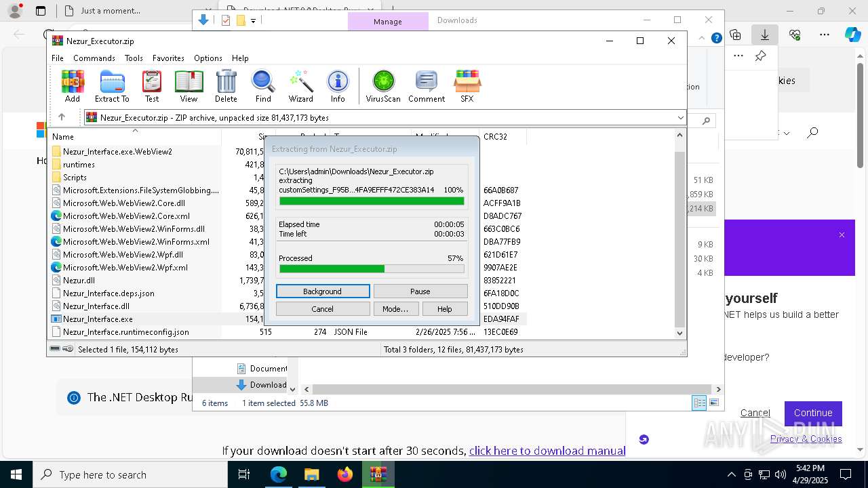
Task: Click the Delete trash can icon
Action: [x=226, y=86]
